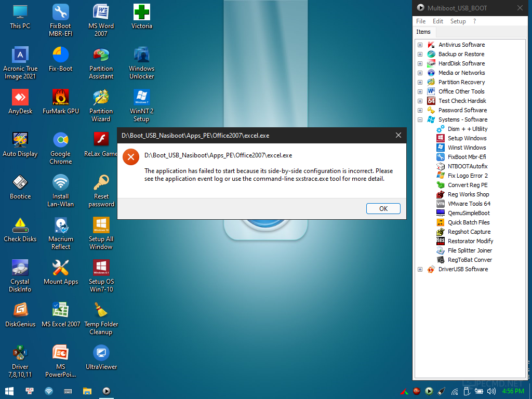532x399 pixels.
Task: Open Crystal DiskInfo desktop shortcut
Action: coord(20,276)
